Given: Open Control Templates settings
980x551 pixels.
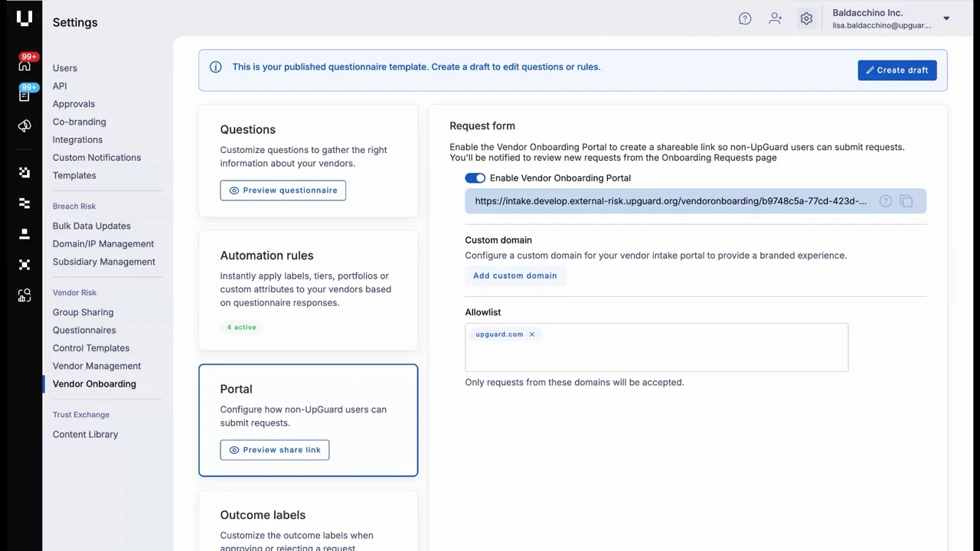Looking at the screenshot, I should 91,348.
